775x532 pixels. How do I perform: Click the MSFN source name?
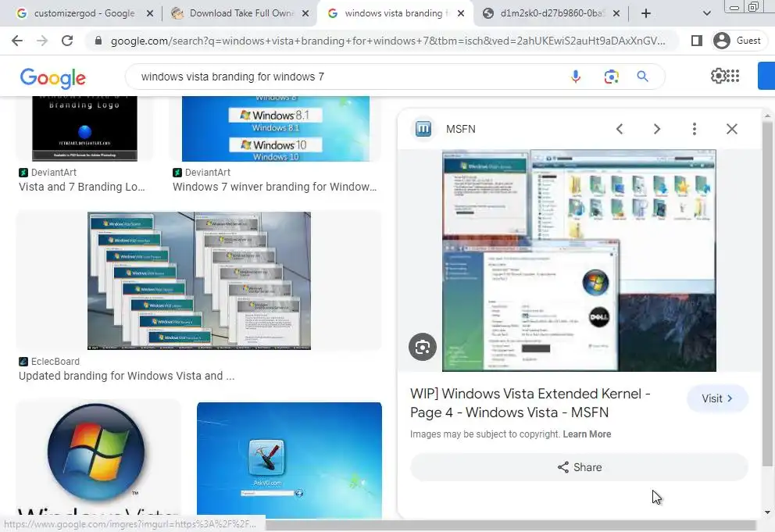point(461,129)
